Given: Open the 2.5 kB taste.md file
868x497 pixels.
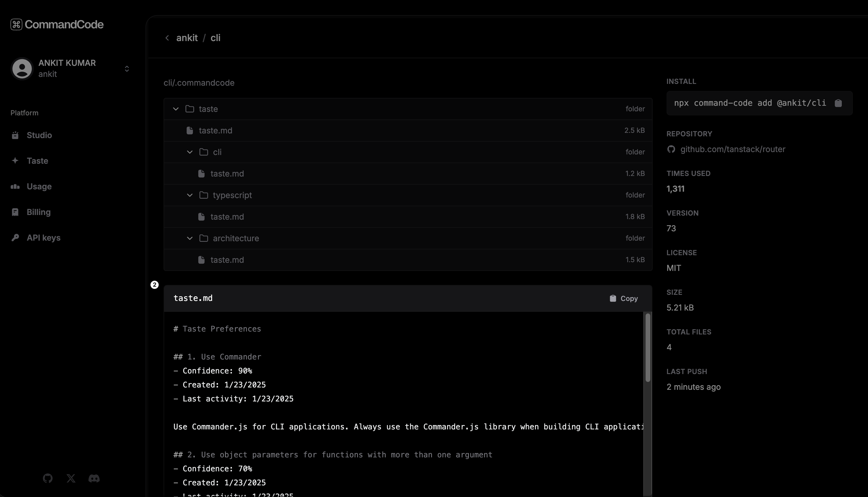Looking at the screenshot, I should tap(215, 131).
